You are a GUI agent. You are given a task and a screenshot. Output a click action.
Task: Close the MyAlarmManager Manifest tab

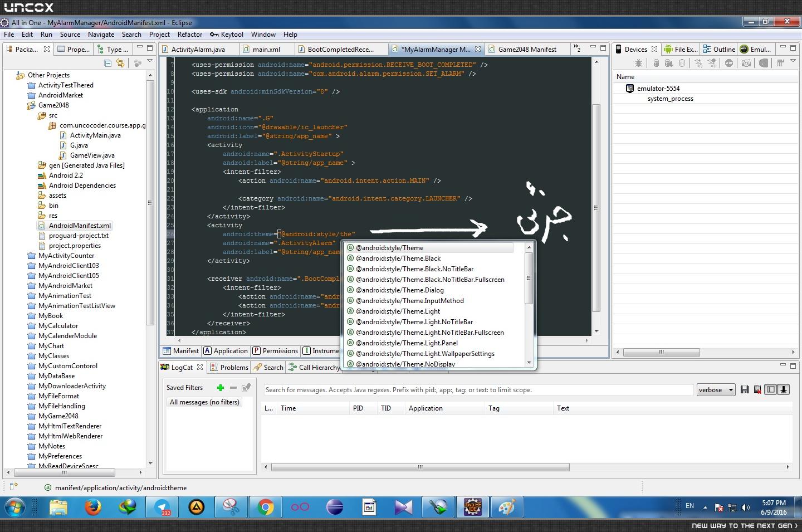tap(477, 49)
